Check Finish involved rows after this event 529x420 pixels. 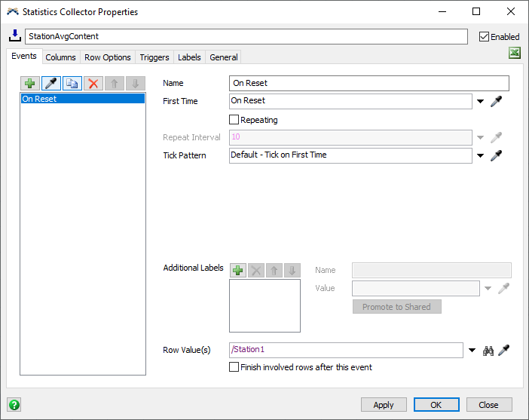(x=234, y=367)
